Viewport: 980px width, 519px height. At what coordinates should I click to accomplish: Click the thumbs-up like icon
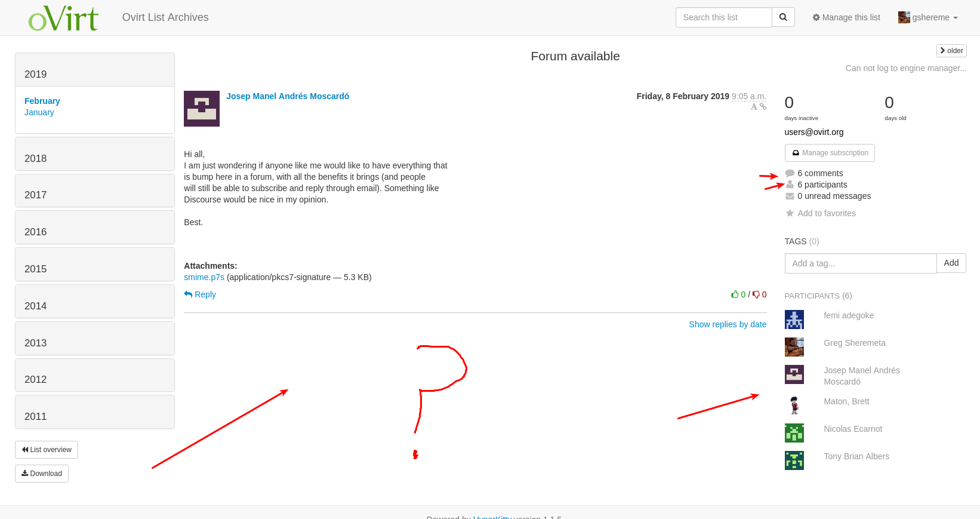(735, 294)
